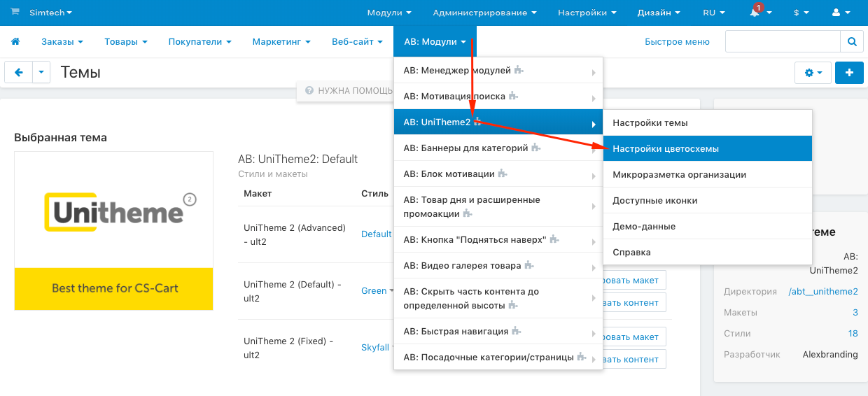
Task: Select AB: Посадочные категории/страницы item
Action: coord(498,358)
